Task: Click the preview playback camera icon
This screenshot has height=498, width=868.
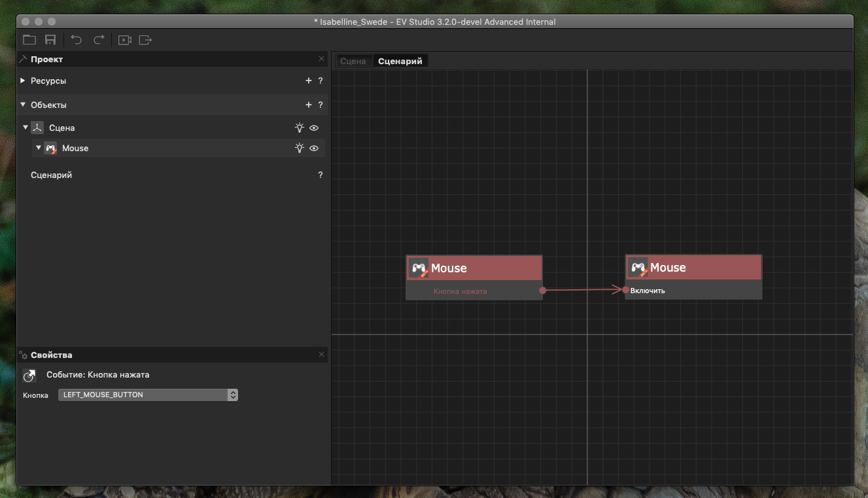Action: 124,40
